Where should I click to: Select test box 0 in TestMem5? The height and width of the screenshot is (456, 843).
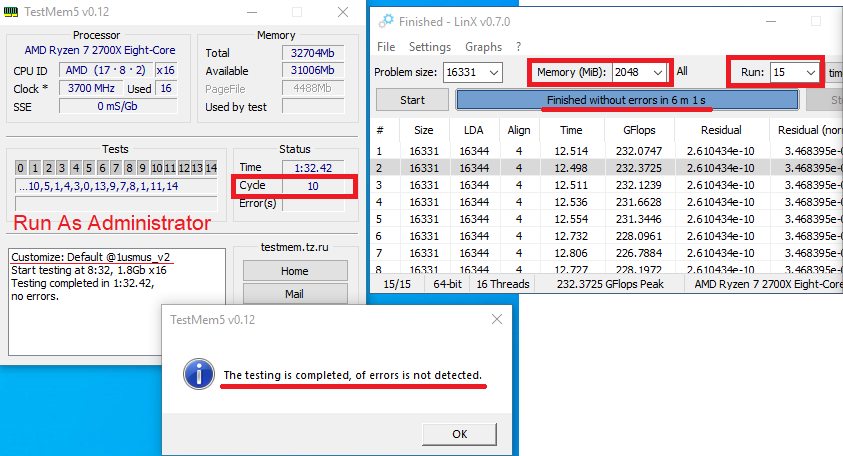(20, 168)
